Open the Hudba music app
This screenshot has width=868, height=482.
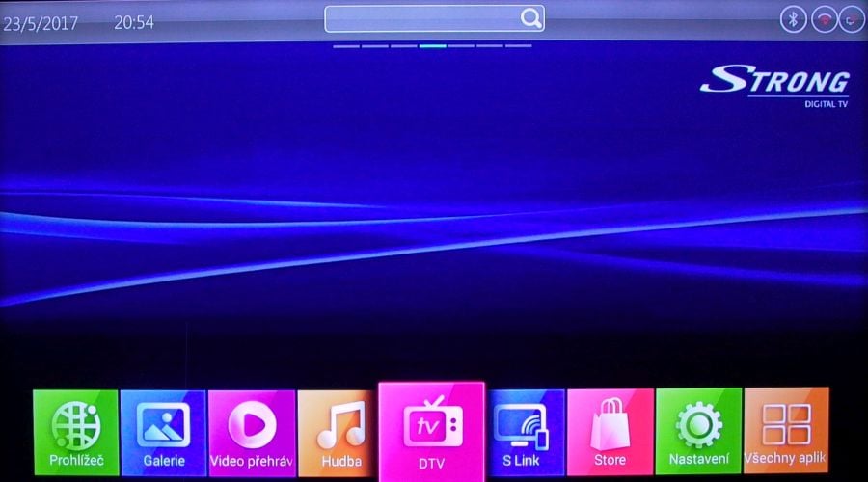point(338,433)
